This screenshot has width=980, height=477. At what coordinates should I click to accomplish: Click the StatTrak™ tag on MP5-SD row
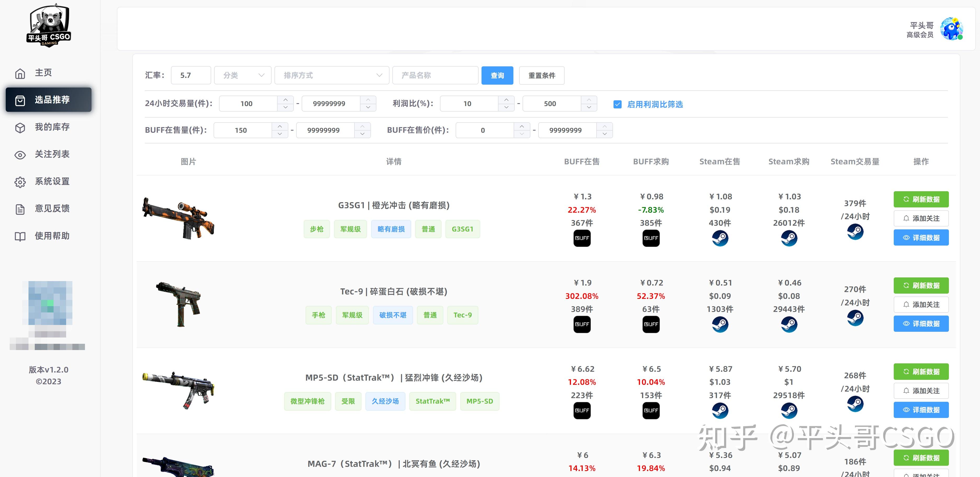pyautogui.click(x=433, y=401)
